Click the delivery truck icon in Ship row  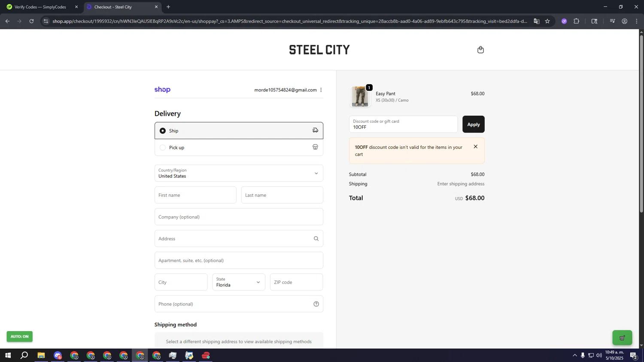click(x=315, y=130)
